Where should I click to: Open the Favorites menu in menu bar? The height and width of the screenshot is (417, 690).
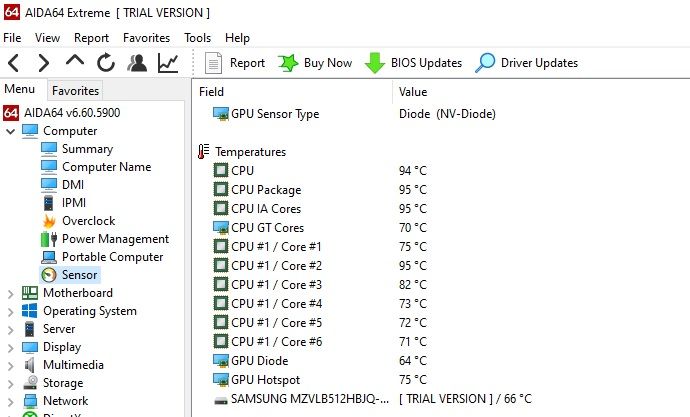point(147,38)
